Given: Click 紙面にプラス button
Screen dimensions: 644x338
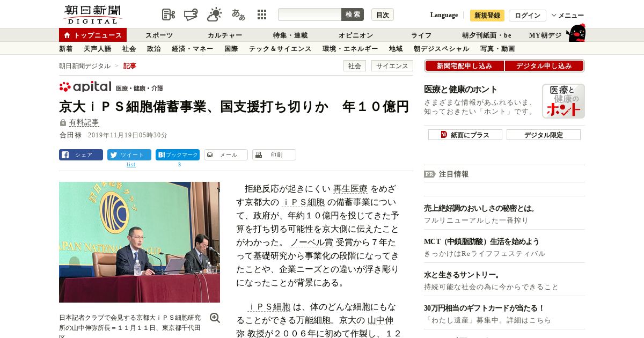Looking at the screenshot, I should point(465,135).
